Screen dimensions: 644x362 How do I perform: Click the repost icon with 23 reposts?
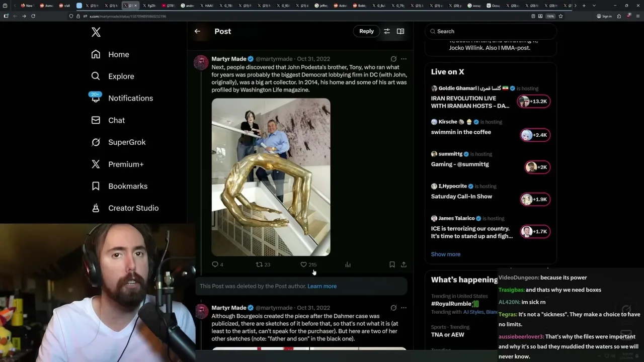tap(263, 264)
